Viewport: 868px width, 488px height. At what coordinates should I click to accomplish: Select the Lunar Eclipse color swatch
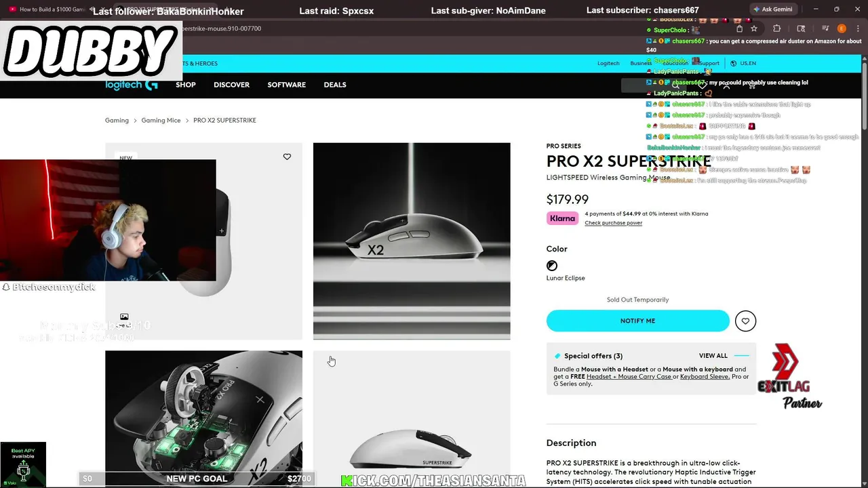pyautogui.click(x=552, y=266)
